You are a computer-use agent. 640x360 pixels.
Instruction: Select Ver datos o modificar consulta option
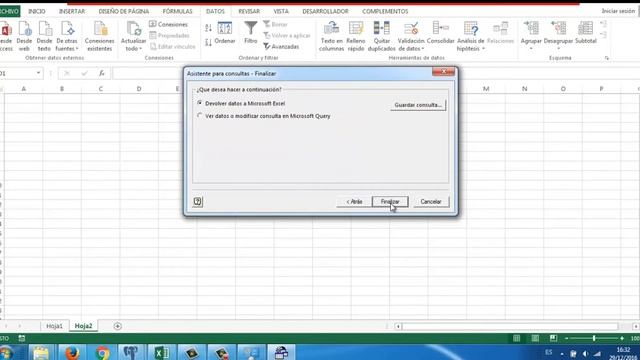tap(200, 116)
